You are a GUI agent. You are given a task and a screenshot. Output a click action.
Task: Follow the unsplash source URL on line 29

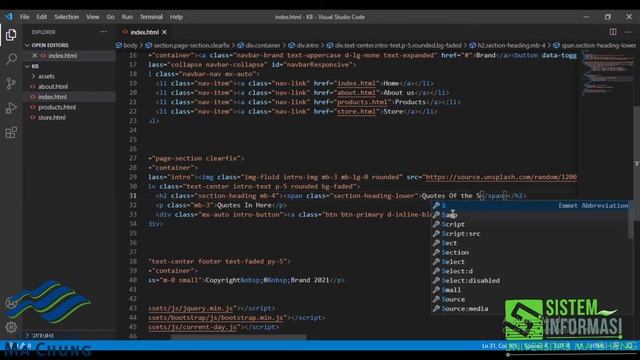[501, 177]
